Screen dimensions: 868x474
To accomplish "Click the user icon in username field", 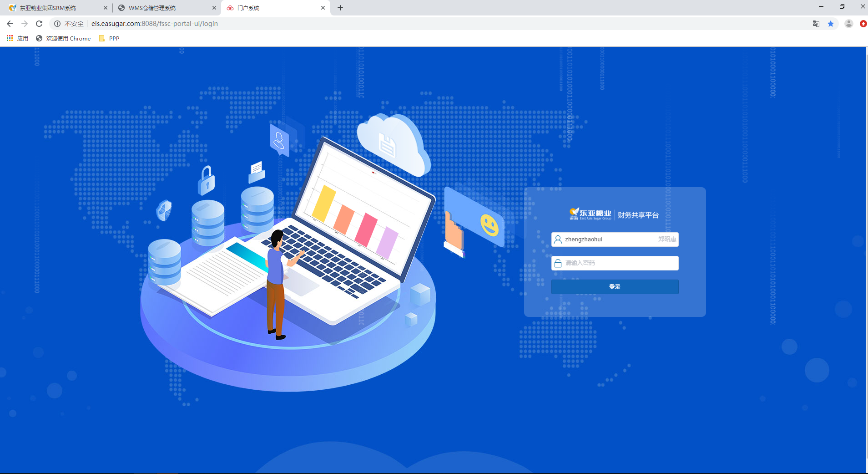I will pyautogui.click(x=558, y=240).
